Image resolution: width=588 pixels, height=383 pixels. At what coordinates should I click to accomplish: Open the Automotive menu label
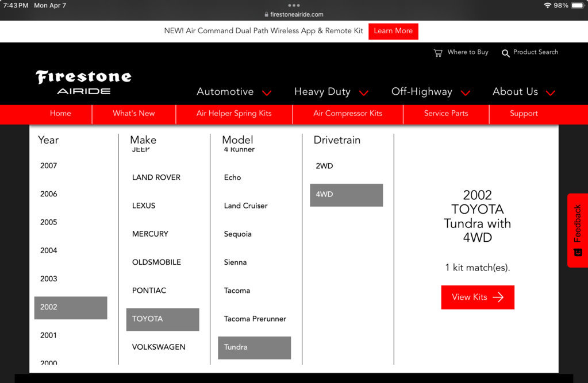pos(225,91)
